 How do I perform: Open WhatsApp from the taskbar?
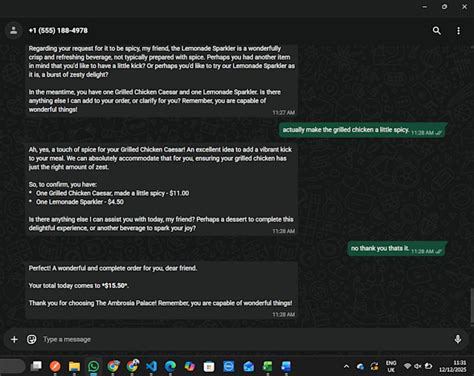(94, 366)
